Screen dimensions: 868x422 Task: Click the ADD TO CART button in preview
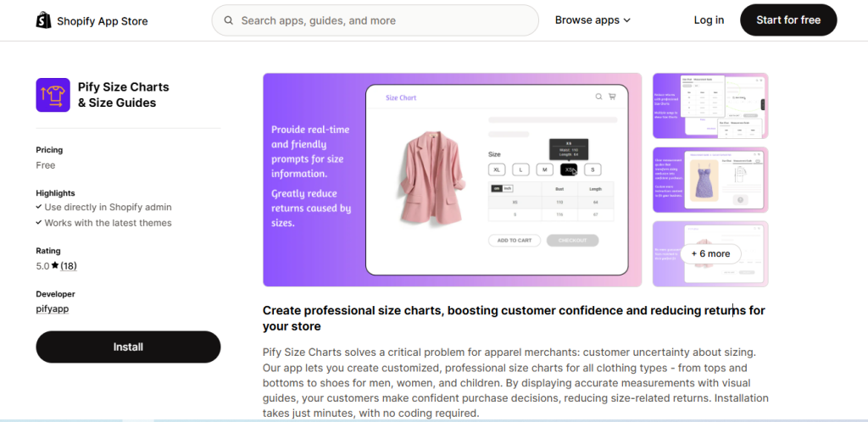[515, 241]
